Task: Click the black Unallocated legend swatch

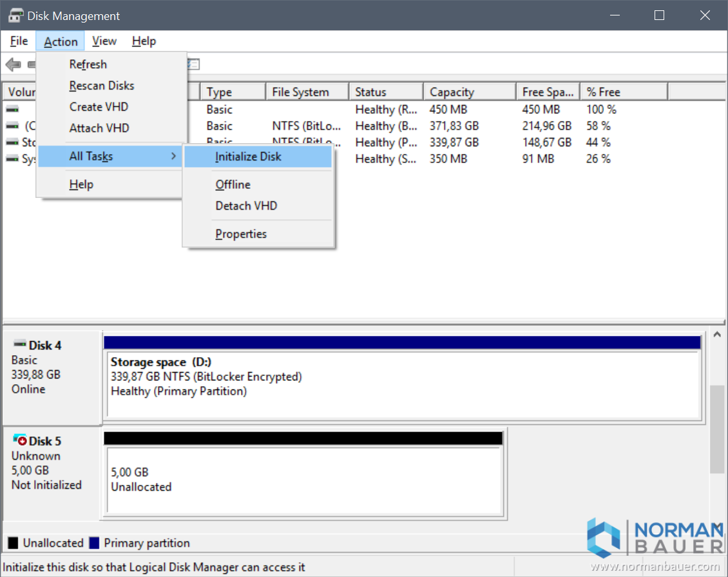Action: tap(13, 543)
